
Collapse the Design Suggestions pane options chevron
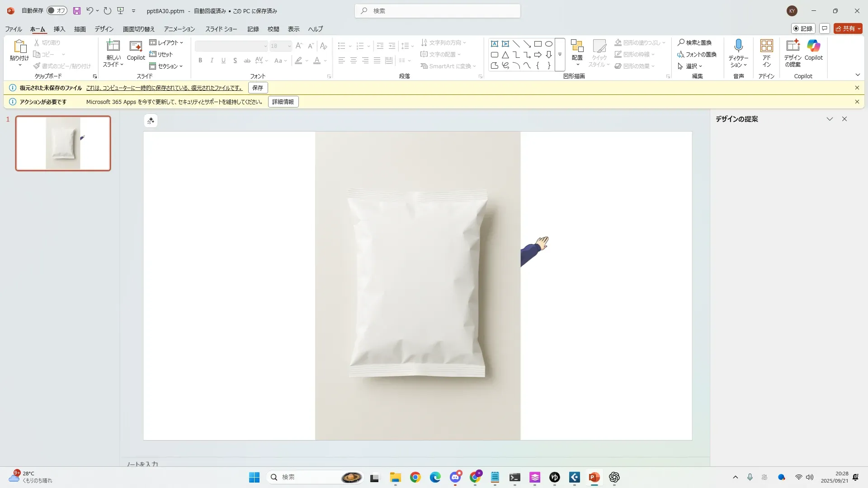pyautogui.click(x=830, y=119)
